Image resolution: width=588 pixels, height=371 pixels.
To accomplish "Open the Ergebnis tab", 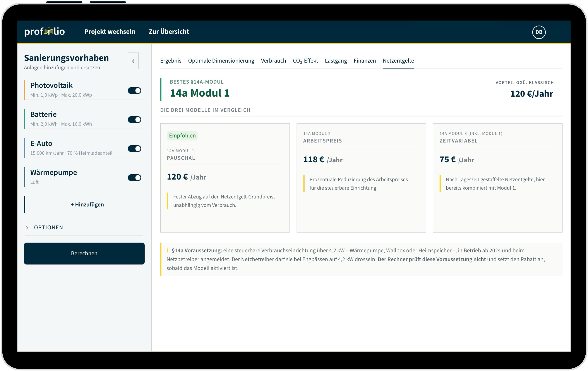I will [x=171, y=61].
